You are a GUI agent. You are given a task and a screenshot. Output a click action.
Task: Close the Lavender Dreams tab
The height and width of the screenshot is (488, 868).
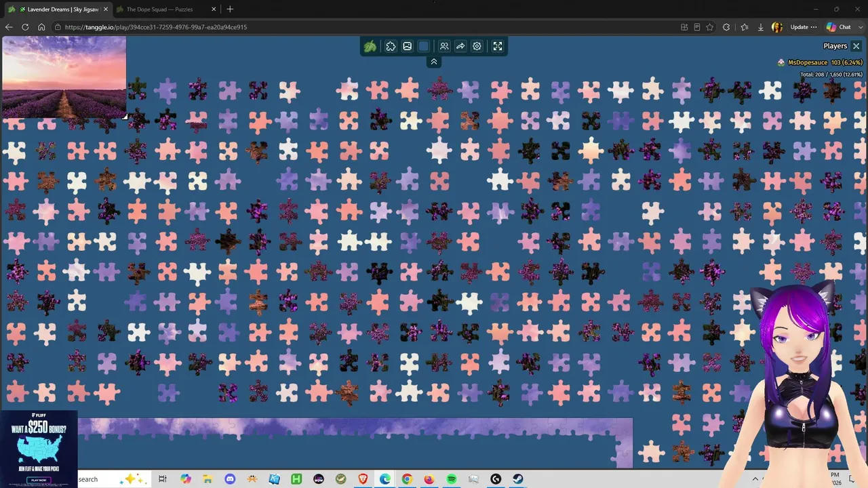click(106, 9)
